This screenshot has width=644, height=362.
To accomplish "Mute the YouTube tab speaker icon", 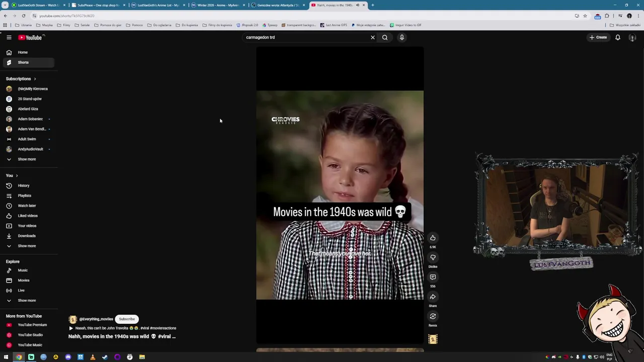I will (358, 5).
